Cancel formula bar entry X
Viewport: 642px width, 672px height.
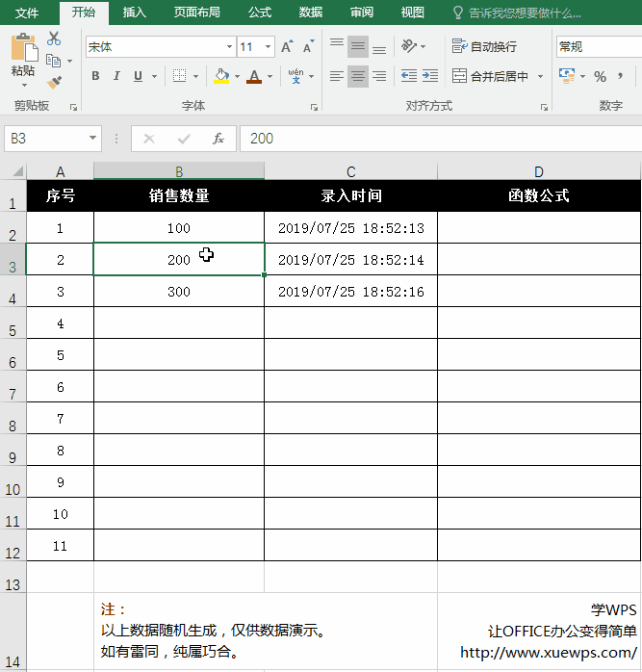[149, 139]
